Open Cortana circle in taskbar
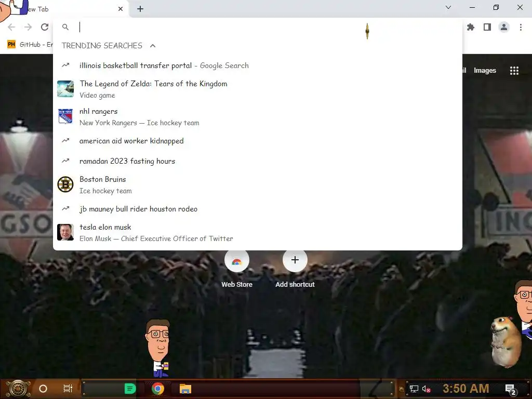The width and height of the screenshot is (532, 399). coord(43,389)
